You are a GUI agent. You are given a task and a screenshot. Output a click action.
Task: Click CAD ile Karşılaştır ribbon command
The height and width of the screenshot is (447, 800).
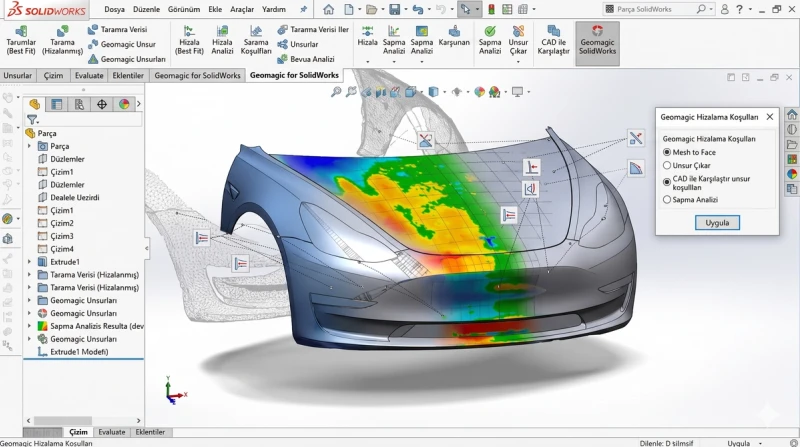553,40
